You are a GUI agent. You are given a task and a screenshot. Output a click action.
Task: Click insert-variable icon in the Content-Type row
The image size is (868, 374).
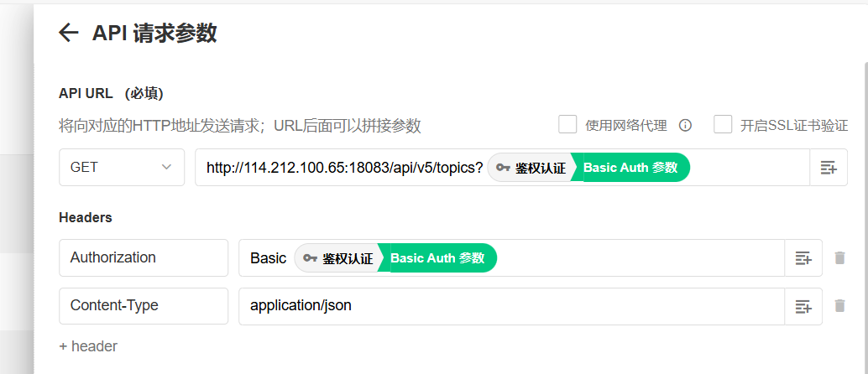(803, 306)
